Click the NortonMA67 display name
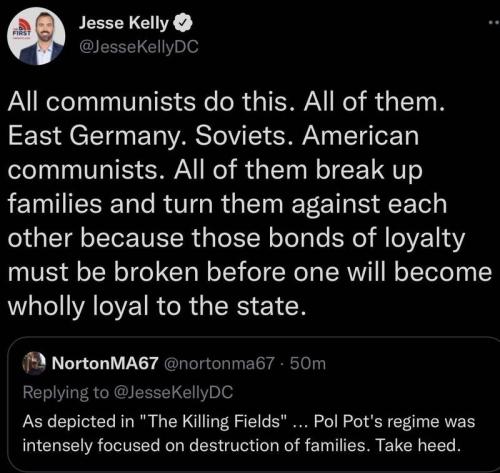 105,363
